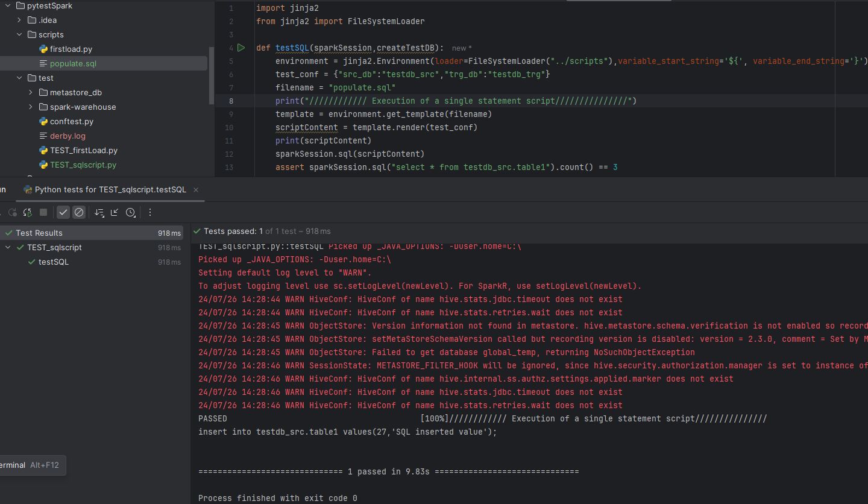Expand the .idea folder
The width and height of the screenshot is (868, 504).
point(19,20)
